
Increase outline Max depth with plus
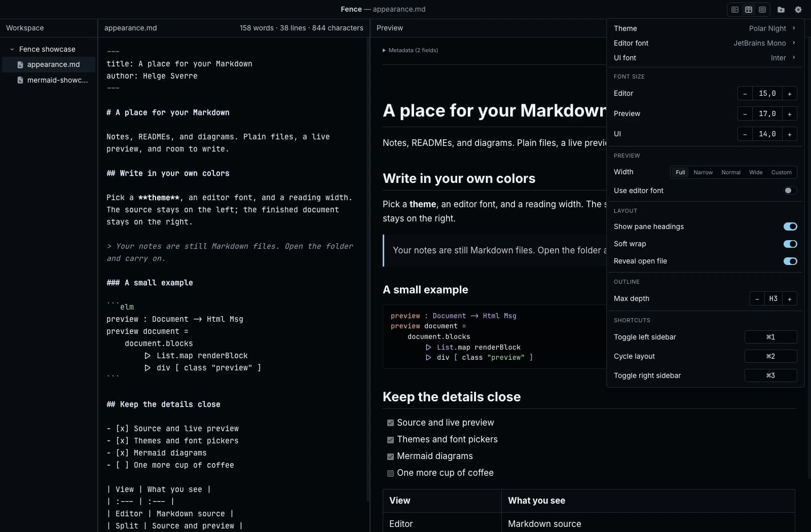790,299
